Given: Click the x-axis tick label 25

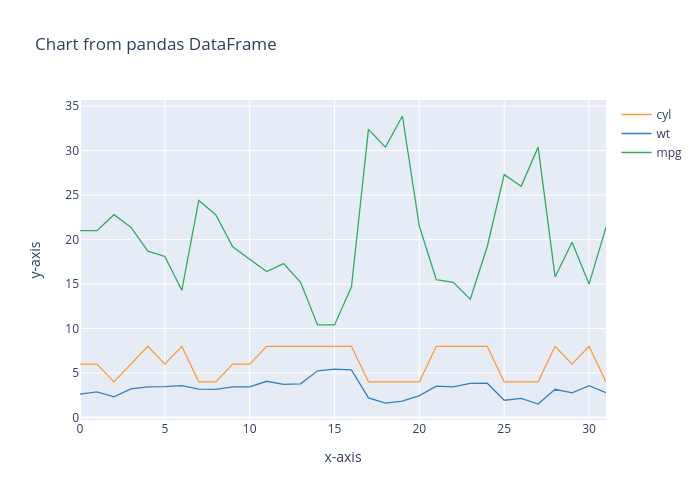Looking at the screenshot, I should (x=504, y=429).
